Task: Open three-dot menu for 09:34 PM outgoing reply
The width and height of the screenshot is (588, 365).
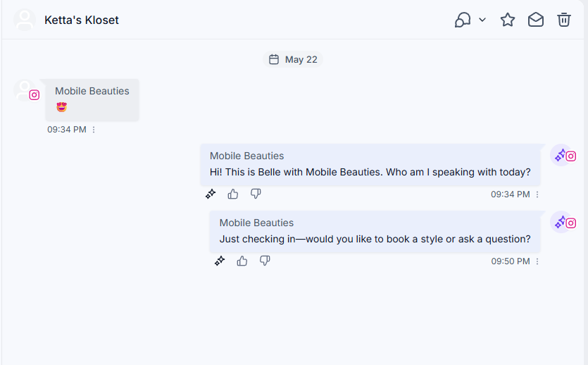Action: coord(537,194)
